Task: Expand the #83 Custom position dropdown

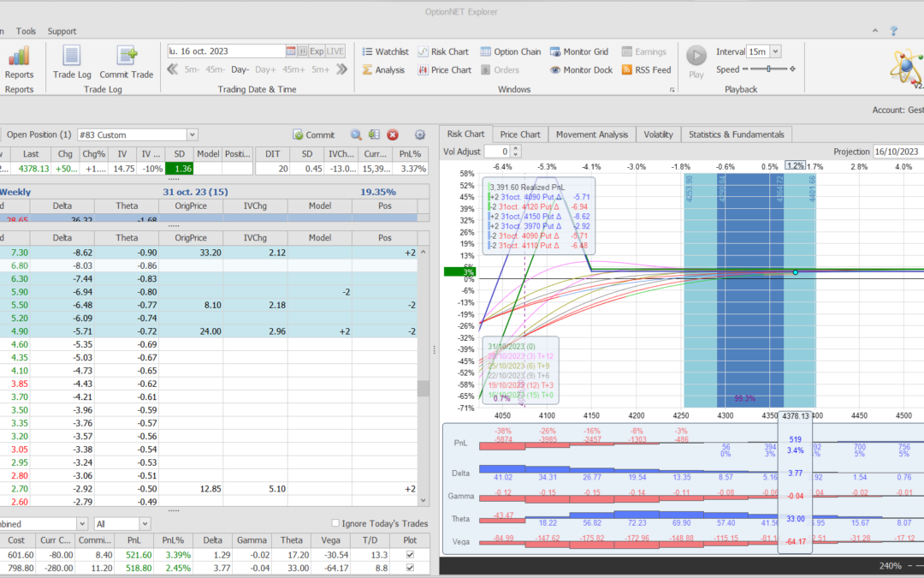Action: (x=192, y=134)
